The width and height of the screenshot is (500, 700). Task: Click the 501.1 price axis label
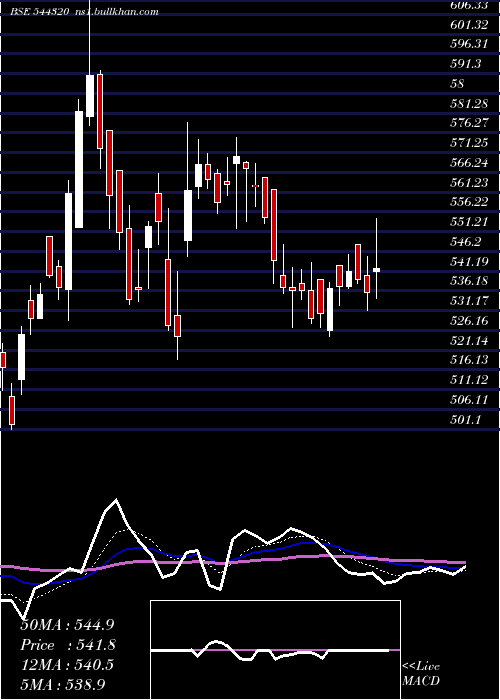coord(466,419)
